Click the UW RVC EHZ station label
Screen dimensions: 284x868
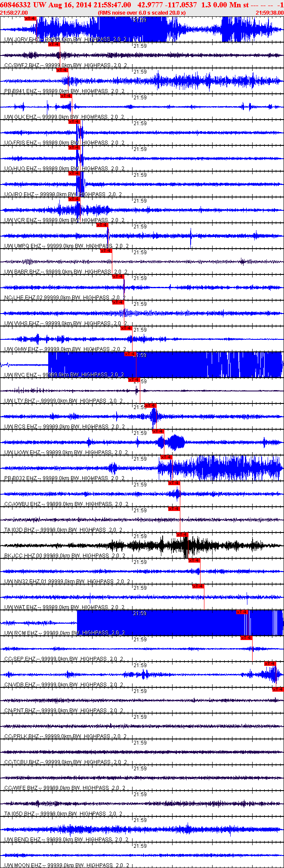pos(65,375)
